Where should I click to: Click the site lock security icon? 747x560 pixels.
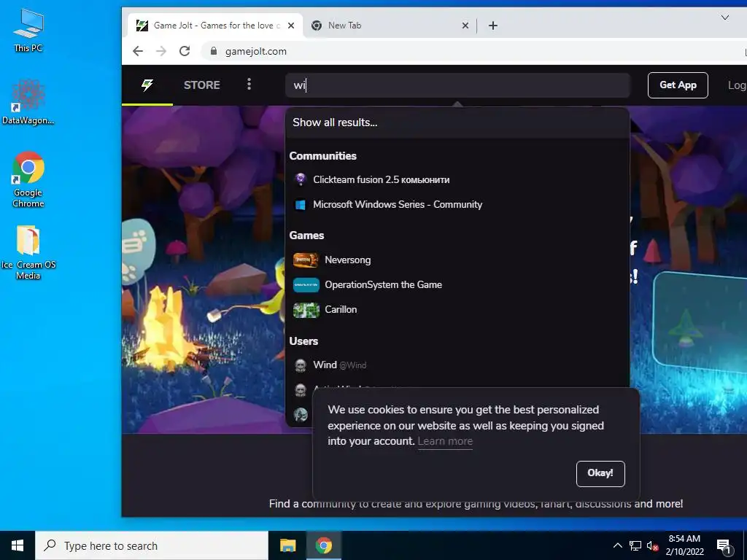(x=214, y=51)
